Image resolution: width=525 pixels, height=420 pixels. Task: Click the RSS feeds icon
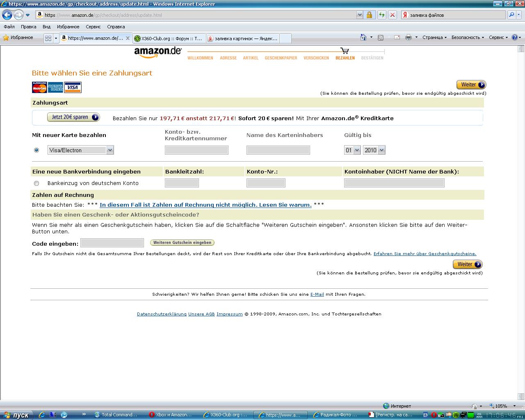(x=381, y=37)
